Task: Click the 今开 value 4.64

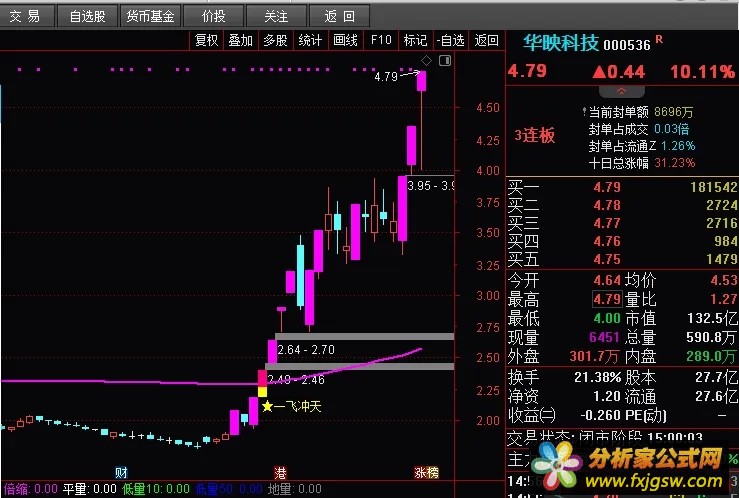Action: point(607,280)
